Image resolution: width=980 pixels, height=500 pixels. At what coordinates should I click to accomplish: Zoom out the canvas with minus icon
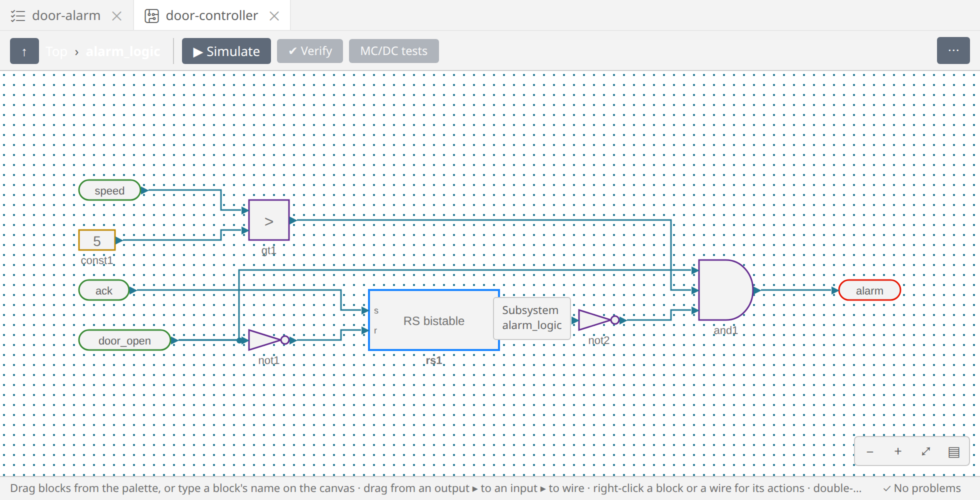click(870, 451)
